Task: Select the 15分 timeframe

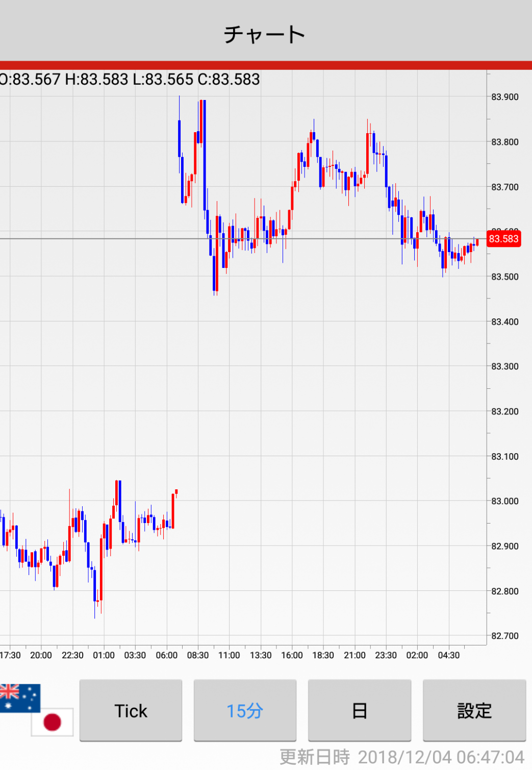Action: (x=245, y=710)
